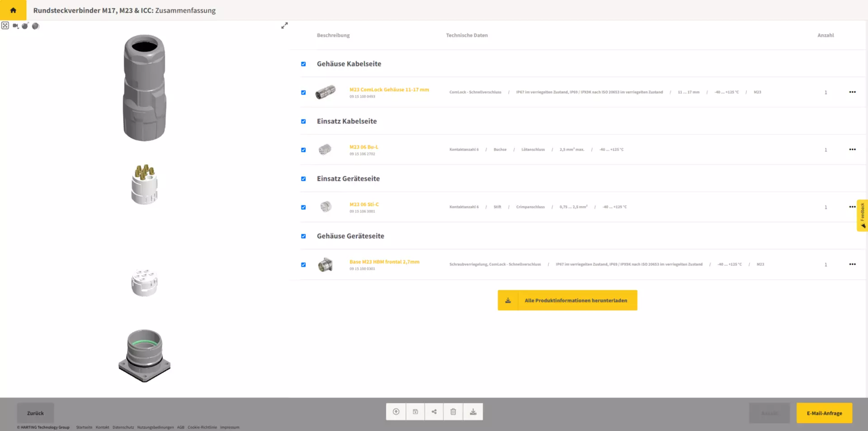The image size is (868, 431).
Task: Select the pin insert with brass contacts model
Action: [x=145, y=185]
